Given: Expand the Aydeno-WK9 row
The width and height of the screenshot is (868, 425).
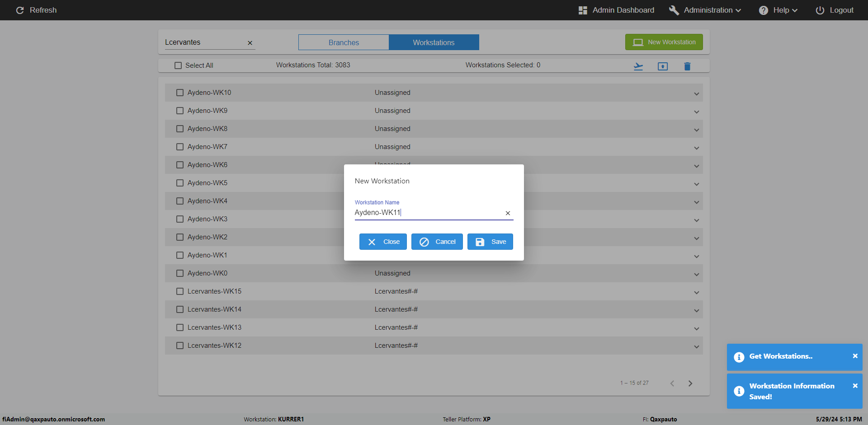Looking at the screenshot, I should click(696, 112).
